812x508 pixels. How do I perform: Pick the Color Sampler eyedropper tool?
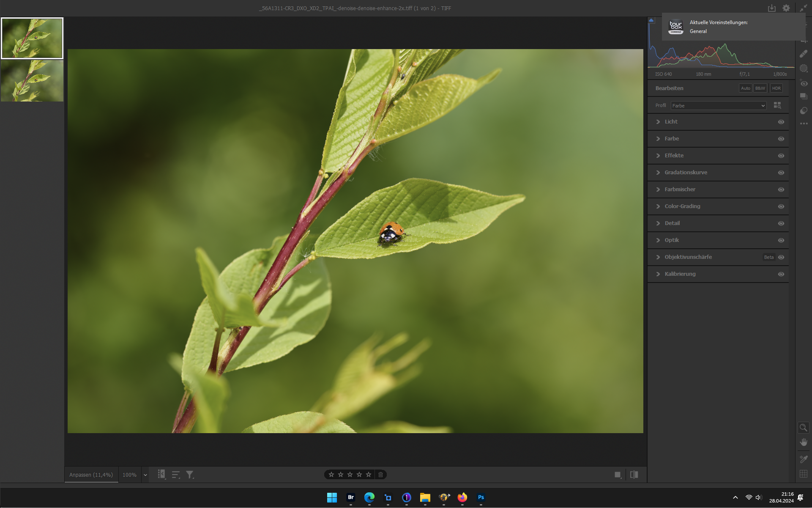click(x=804, y=459)
